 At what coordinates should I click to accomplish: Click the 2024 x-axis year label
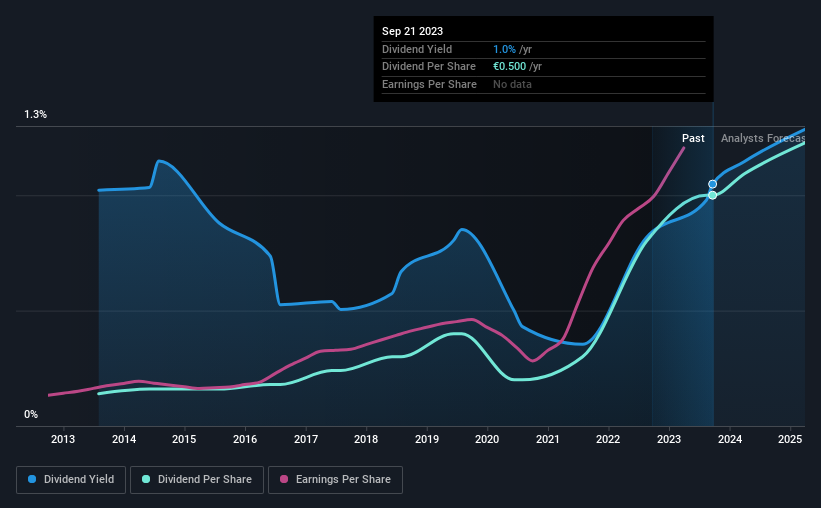click(730, 439)
